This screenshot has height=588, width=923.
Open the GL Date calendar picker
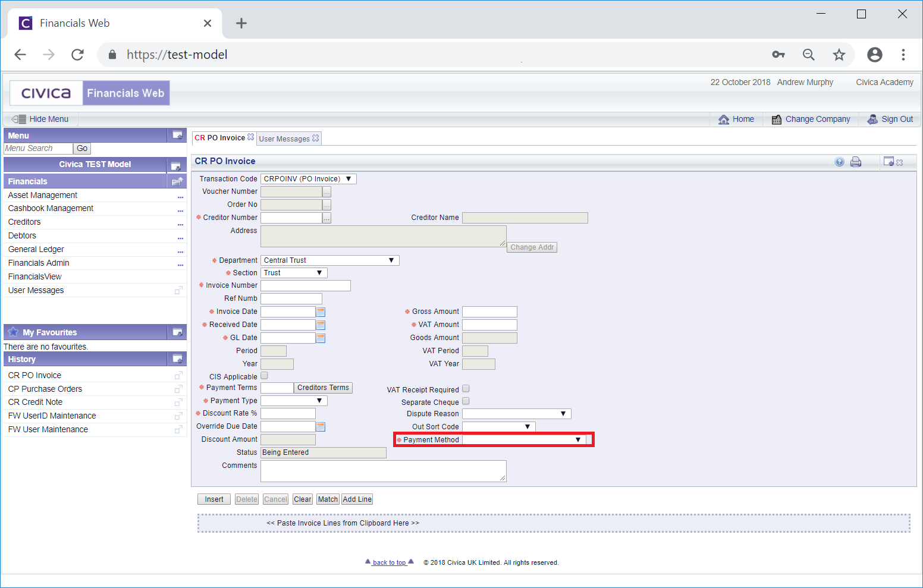tap(321, 338)
